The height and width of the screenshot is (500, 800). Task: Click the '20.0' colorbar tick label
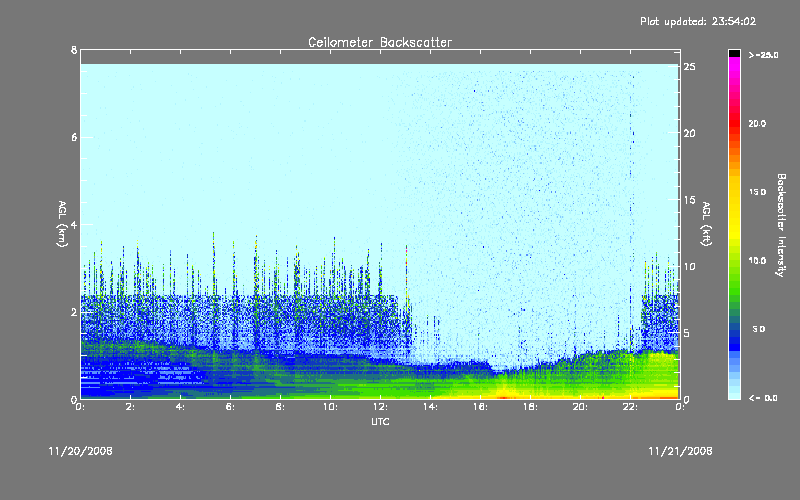click(757, 123)
